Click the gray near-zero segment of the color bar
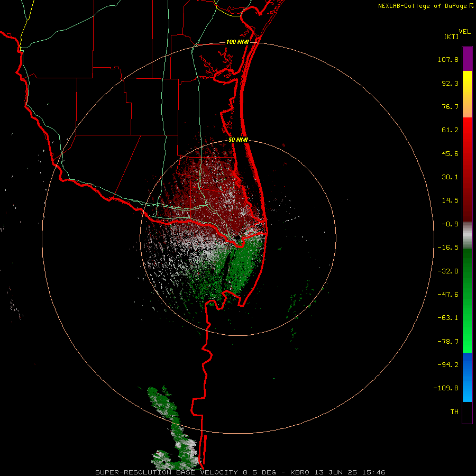 click(467, 235)
